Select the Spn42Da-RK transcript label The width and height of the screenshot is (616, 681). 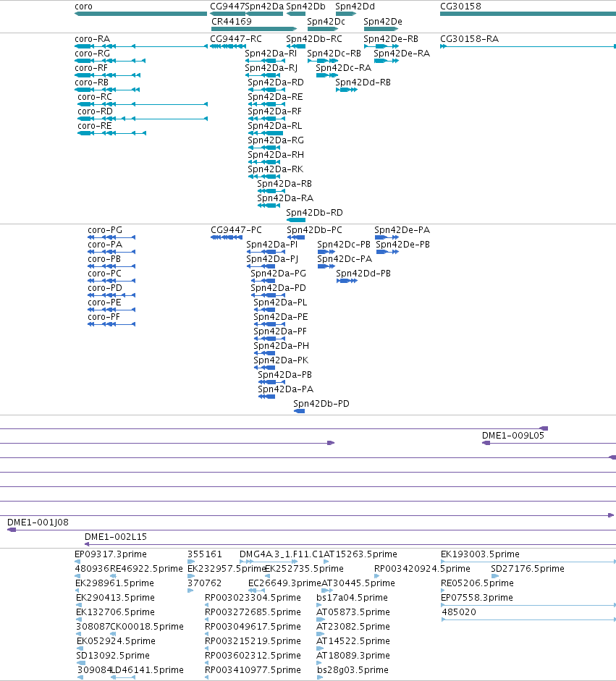point(275,169)
